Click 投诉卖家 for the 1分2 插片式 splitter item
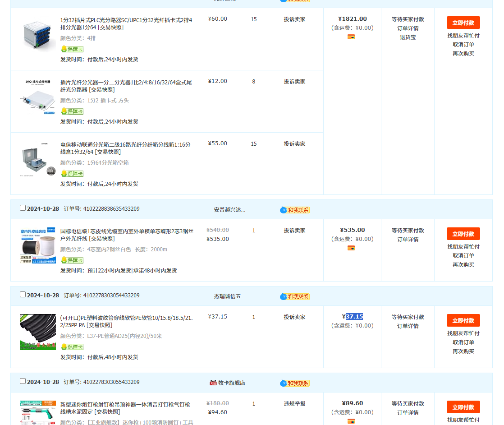Image resolution: width=504 pixels, height=425 pixels. point(294,82)
